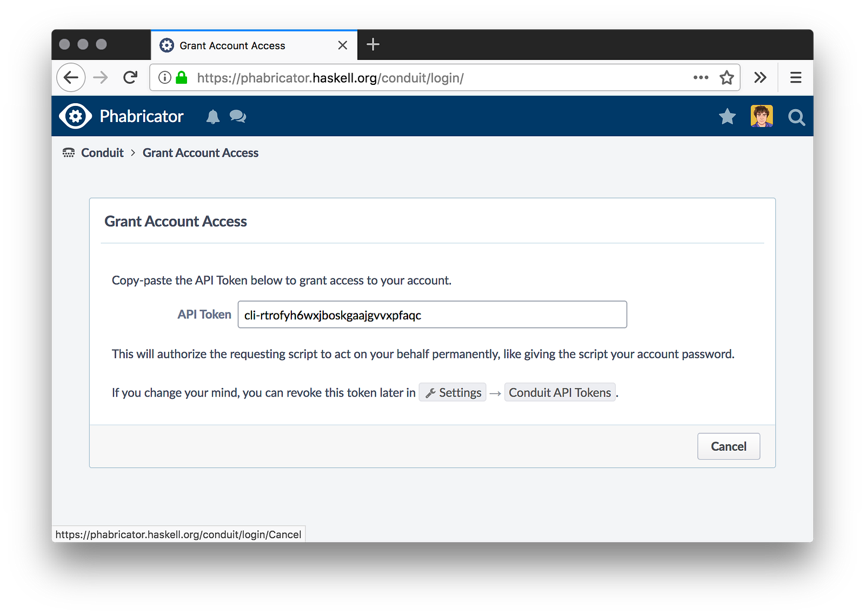Click the Conduit breadcrumb icon
The image size is (865, 616).
pos(69,153)
